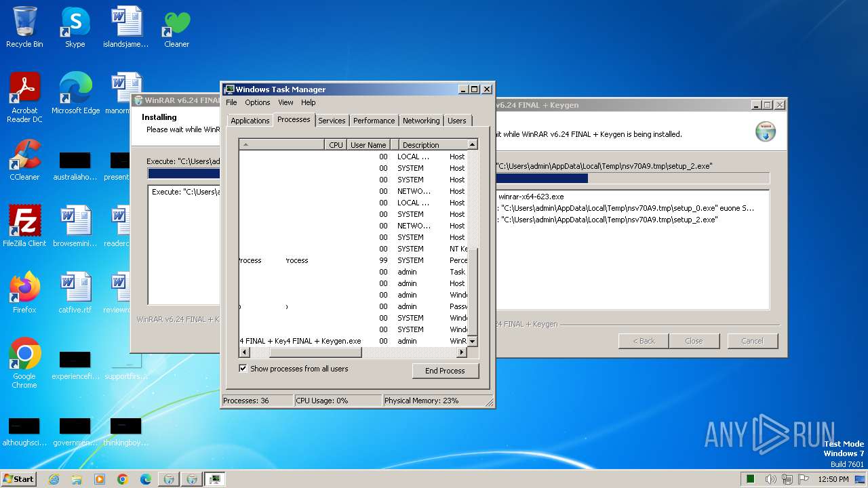Open the FileZilla Client desktop icon
The width and height of the screenshot is (868, 488).
(x=24, y=226)
